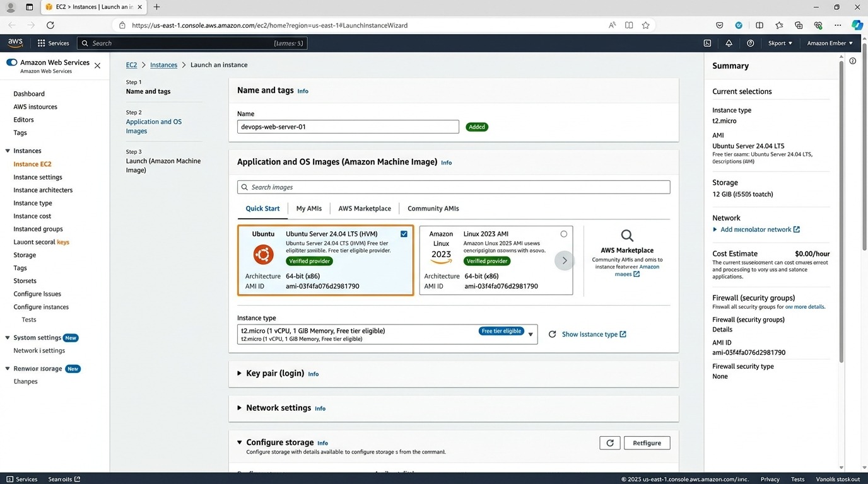
Task: Open CloudShell icon in top bar
Action: 707,43
